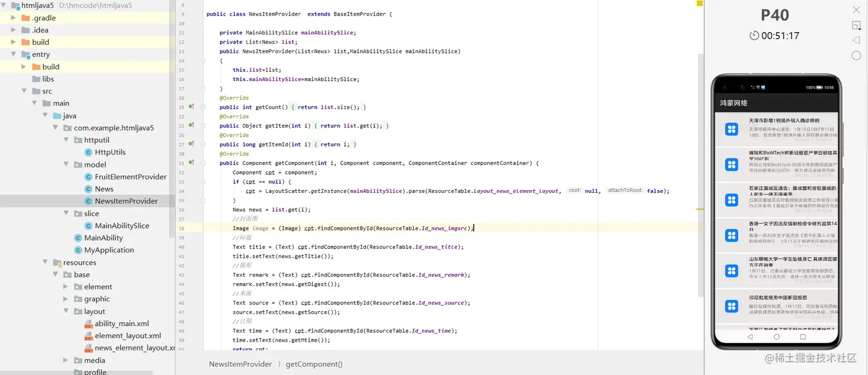The image size is (868, 375).
Task: Click the editor vertical scrollbar thumb
Action: 700,175
